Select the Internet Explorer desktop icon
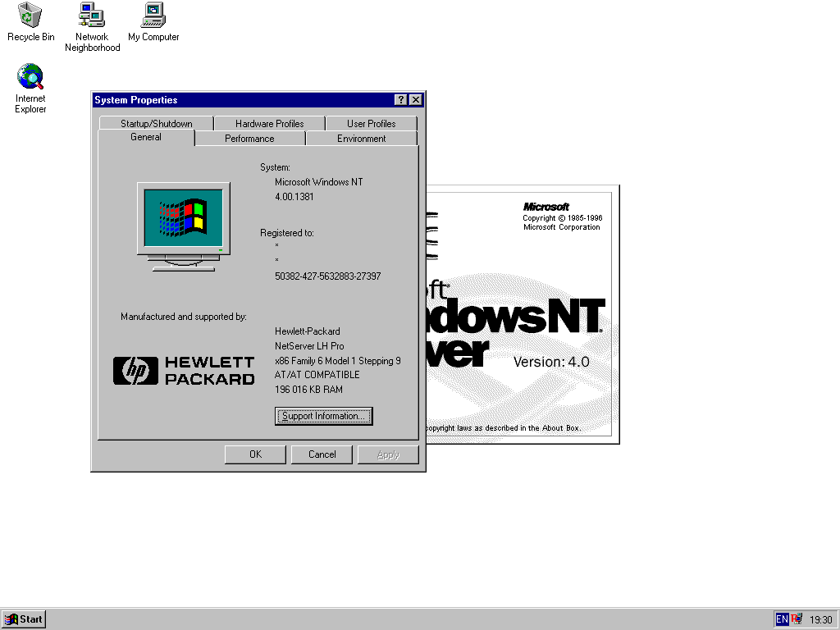 tap(30, 77)
